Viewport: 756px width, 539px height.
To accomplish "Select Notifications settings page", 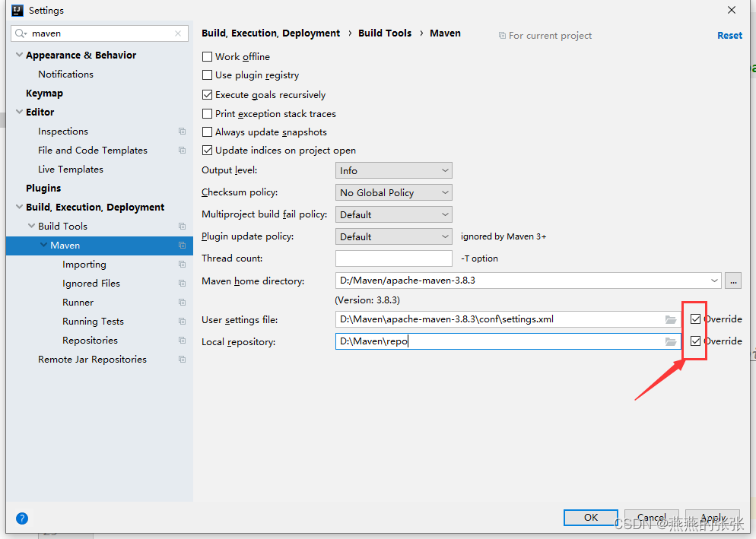I will [65, 75].
